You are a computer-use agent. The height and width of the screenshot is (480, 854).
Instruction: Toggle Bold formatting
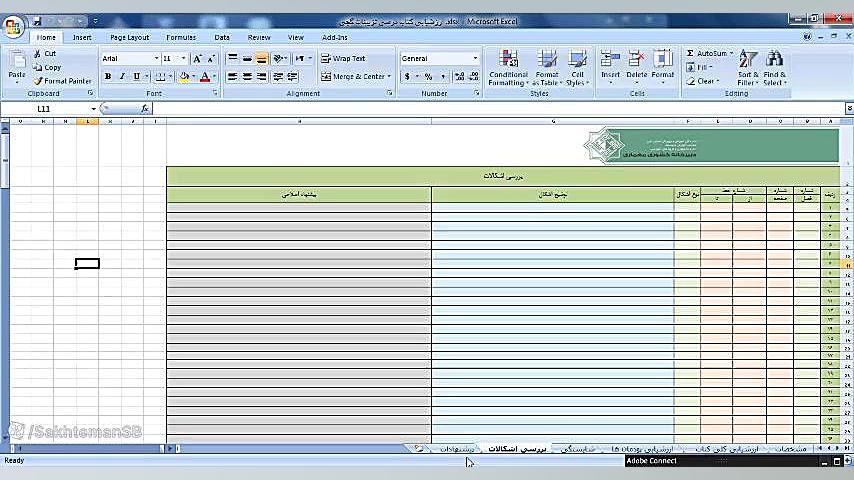coord(108,76)
